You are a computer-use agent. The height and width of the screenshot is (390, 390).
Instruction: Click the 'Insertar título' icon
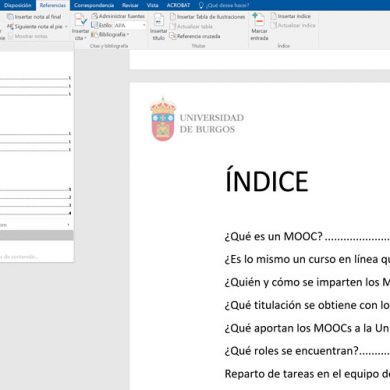pyautogui.click(x=159, y=20)
